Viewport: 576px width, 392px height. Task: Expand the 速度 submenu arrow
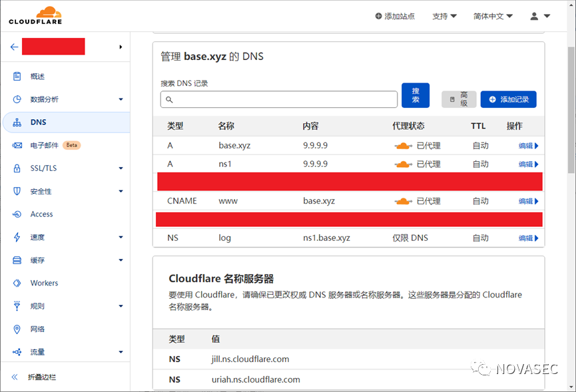pyautogui.click(x=121, y=237)
